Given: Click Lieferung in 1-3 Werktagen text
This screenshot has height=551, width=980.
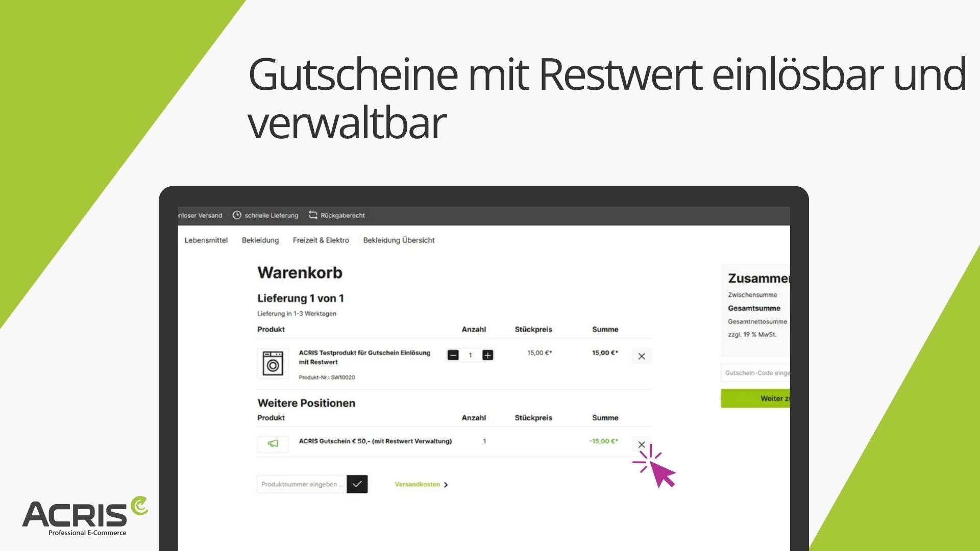Looking at the screenshot, I should [297, 314].
